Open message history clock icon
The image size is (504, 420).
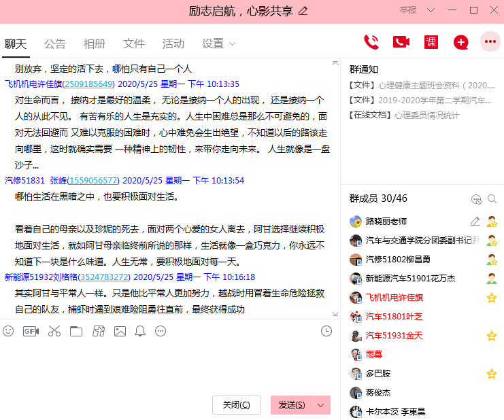(x=326, y=331)
